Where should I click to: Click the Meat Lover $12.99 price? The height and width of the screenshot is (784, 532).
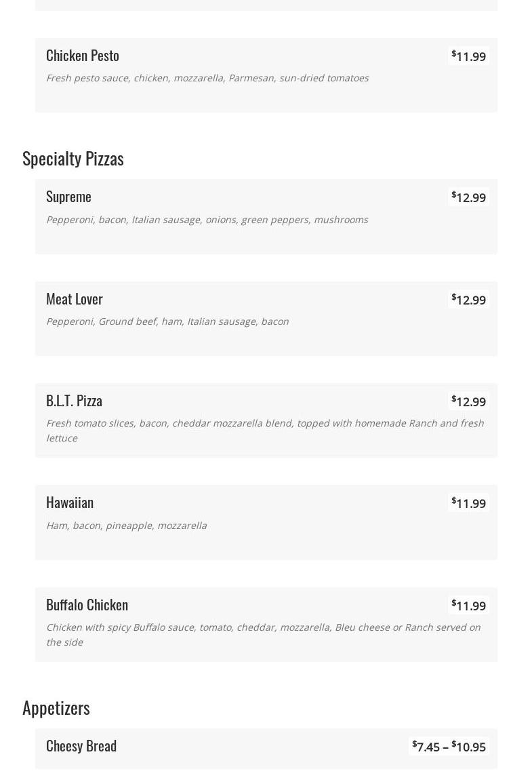(x=469, y=300)
